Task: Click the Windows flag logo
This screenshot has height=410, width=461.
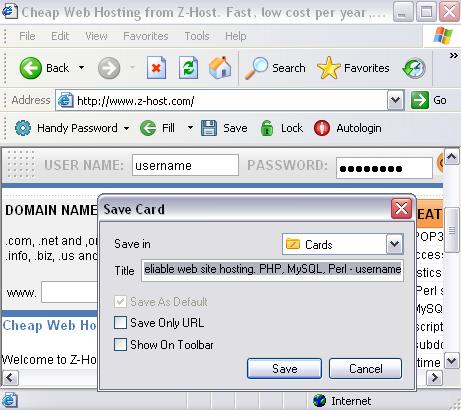Action: (x=443, y=36)
